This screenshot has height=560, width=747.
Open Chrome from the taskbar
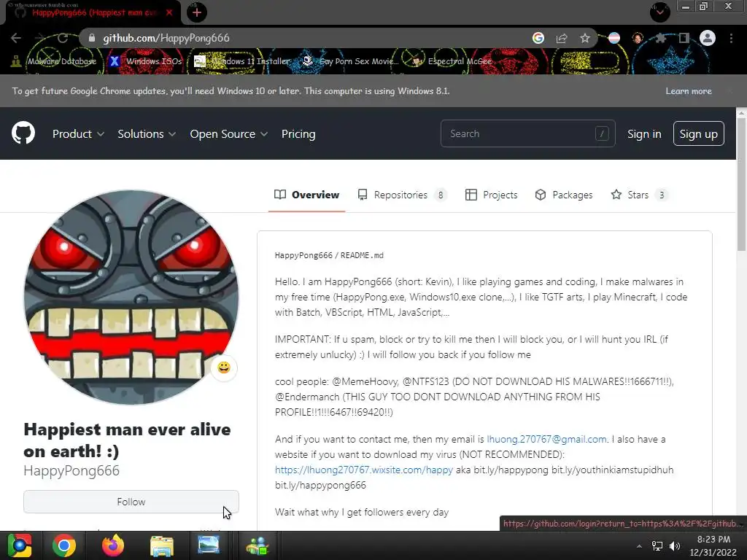click(x=64, y=545)
